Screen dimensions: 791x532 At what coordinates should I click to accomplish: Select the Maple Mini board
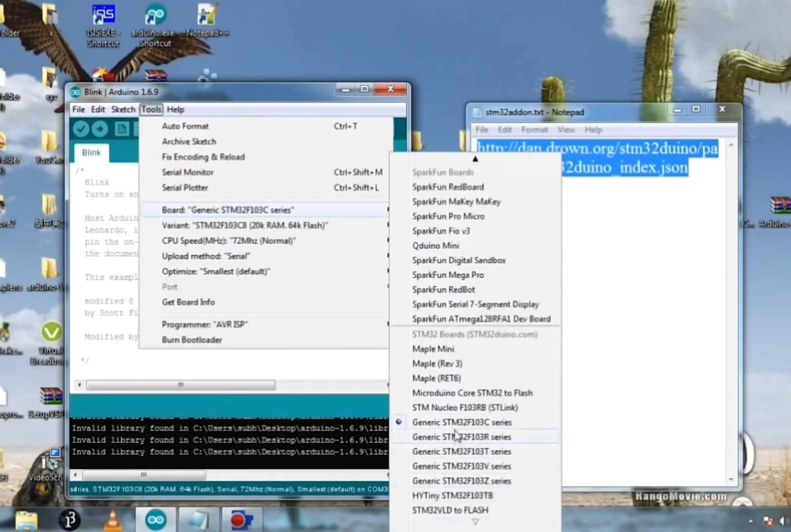433,349
